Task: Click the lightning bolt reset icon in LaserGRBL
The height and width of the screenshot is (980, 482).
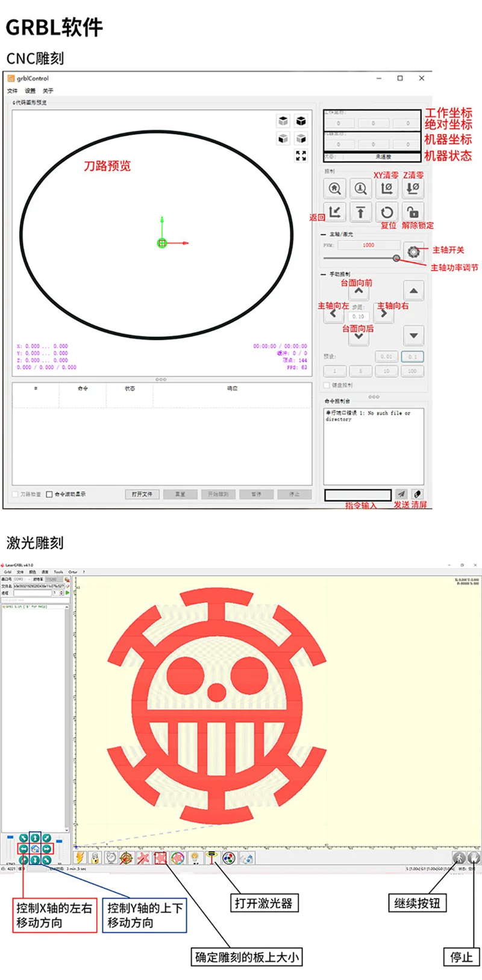Action: [80, 857]
